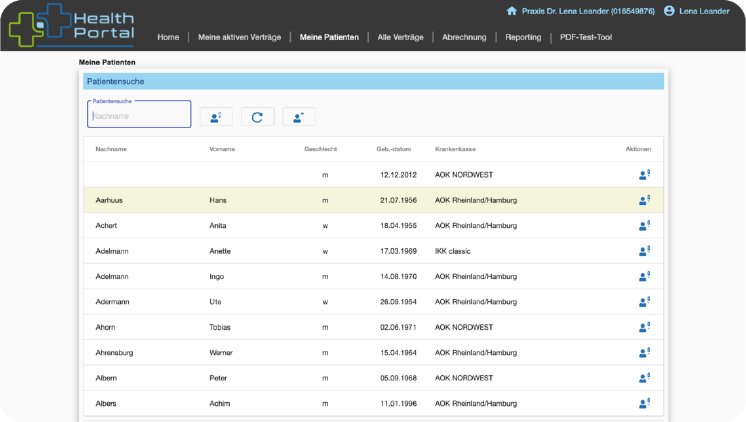The width and height of the screenshot is (746, 422).
Task: Click the add new patient icon
Action: pos(298,117)
